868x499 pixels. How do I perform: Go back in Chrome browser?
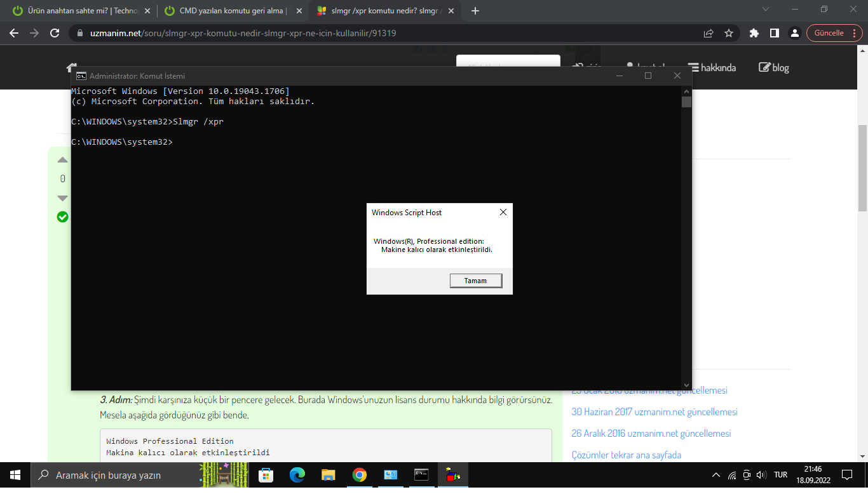[x=14, y=33]
